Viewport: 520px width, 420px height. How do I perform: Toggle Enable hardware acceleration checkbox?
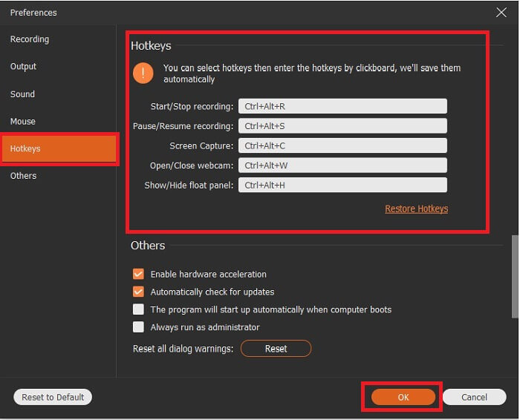pyautogui.click(x=138, y=274)
